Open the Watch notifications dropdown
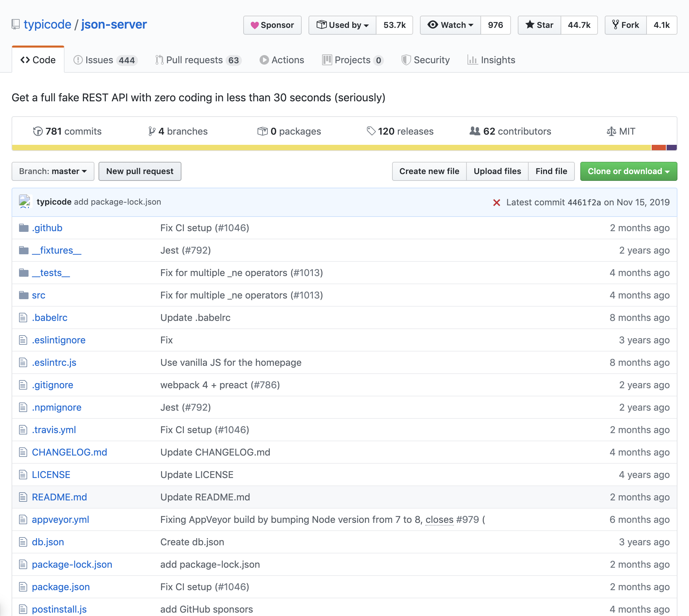 click(450, 25)
